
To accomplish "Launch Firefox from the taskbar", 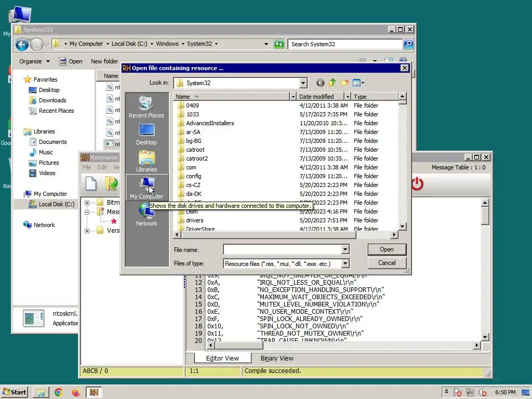I will 76,393.
